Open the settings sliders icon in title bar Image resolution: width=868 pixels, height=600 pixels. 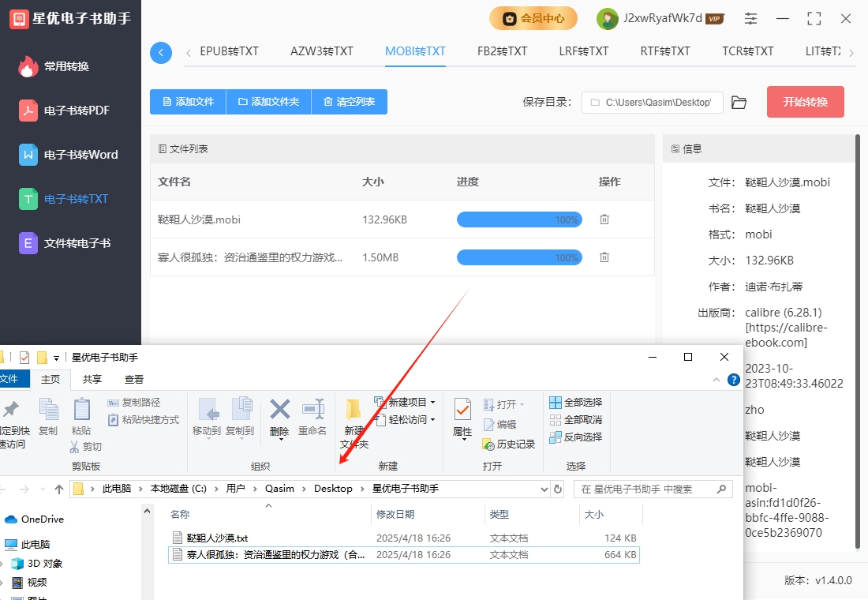[x=750, y=18]
